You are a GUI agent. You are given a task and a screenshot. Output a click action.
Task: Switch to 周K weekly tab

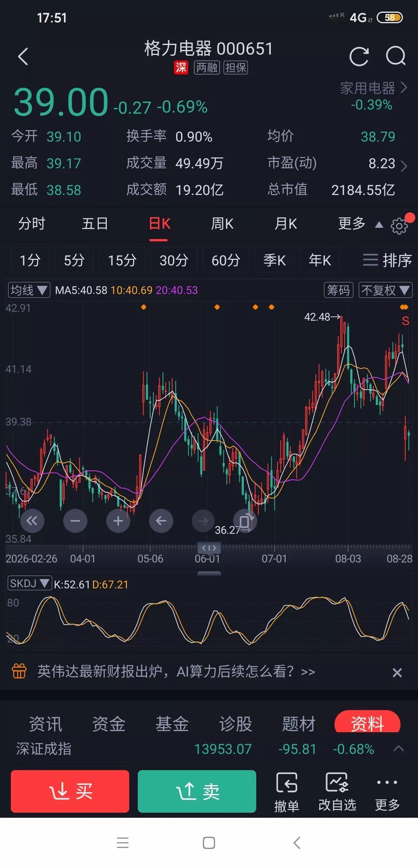coord(222,224)
